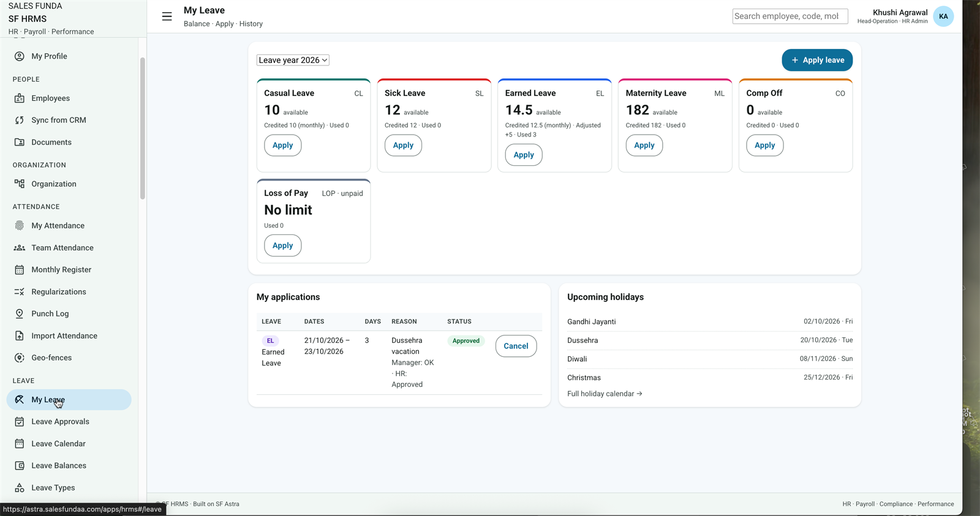Open My Leave in the sidebar
980x516 pixels.
(x=69, y=400)
